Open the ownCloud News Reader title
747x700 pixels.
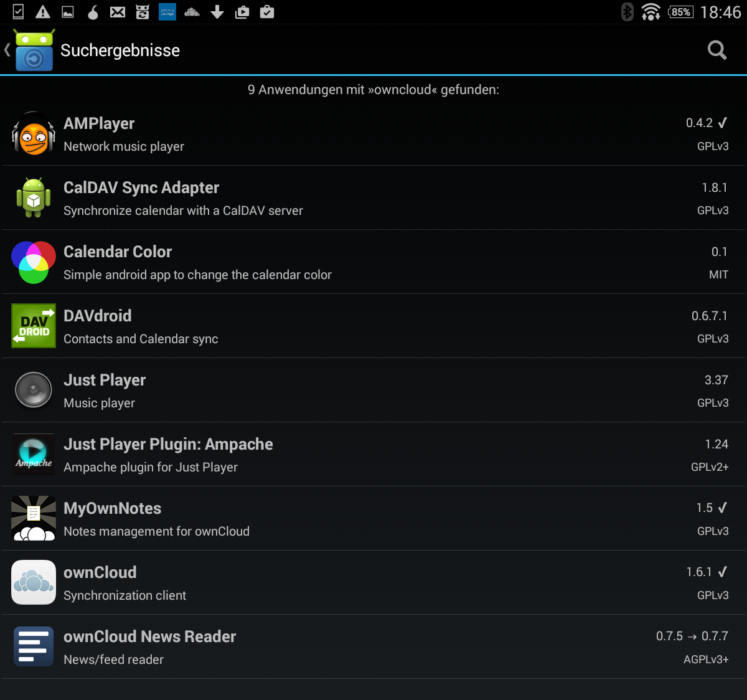[150, 636]
